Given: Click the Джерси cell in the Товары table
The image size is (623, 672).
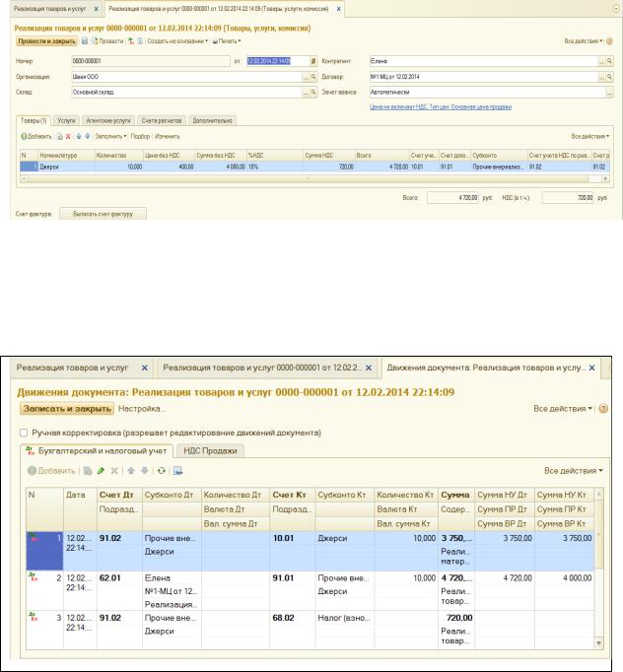Looking at the screenshot, I should point(66,168).
